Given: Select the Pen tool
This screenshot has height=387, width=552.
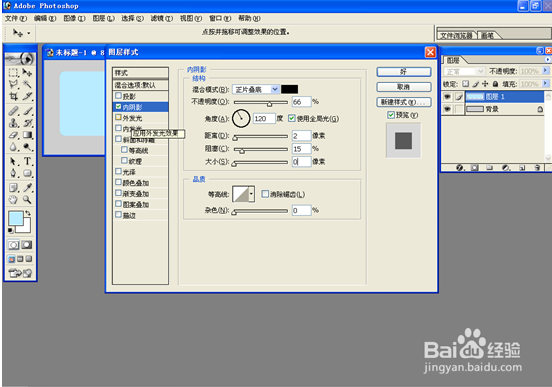Looking at the screenshot, I should tap(13, 173).
